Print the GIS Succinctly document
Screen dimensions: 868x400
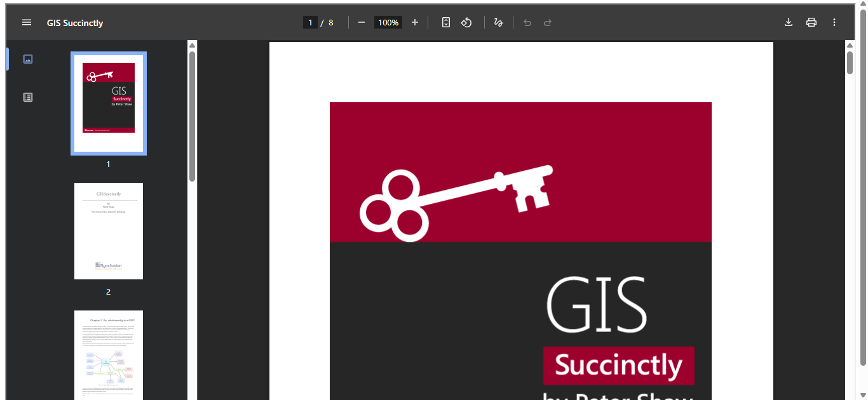tap(811, 22)
